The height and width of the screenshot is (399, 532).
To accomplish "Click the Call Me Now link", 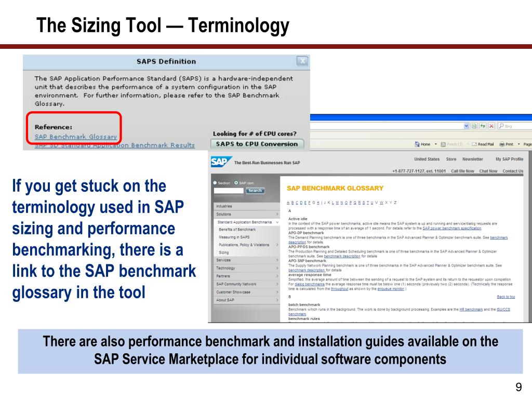I will 462,171.
